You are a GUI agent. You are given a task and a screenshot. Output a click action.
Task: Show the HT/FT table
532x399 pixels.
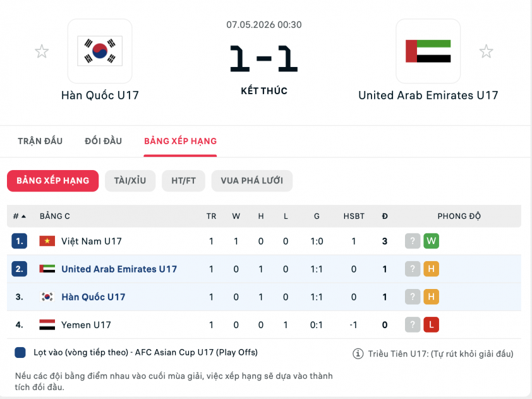(184, 181)
